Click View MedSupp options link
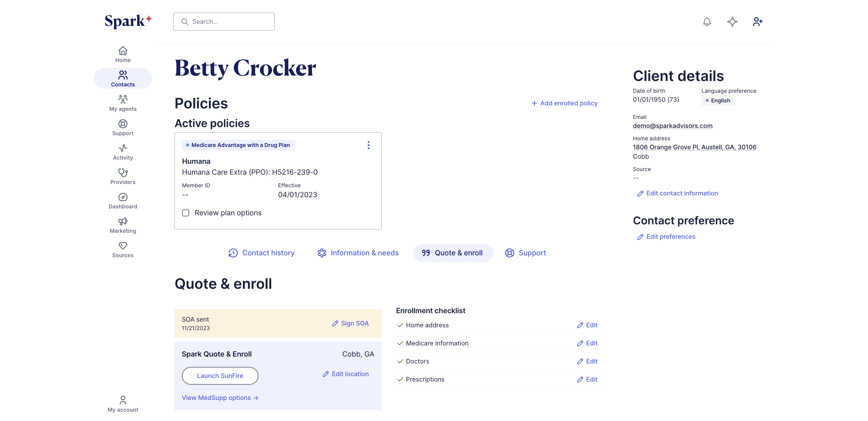 pyautogui.click(x=220, y=398)
